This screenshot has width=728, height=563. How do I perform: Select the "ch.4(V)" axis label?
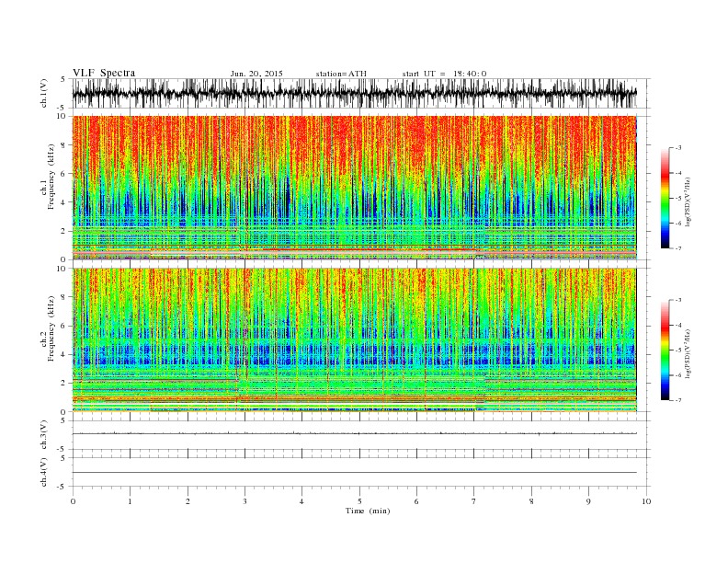coord(44,473)
